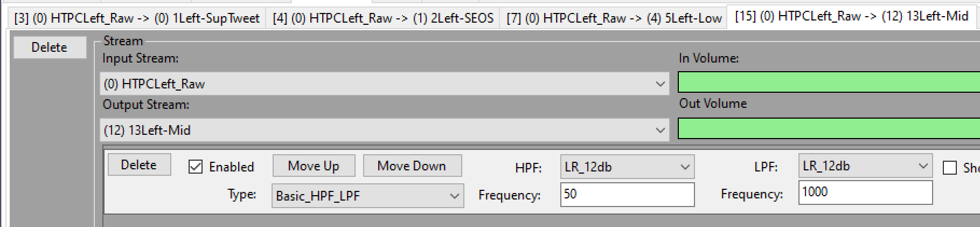Open the 2Left-SEOS stream tab
Viewport: 980px width, 227px height.
point(383,18)
